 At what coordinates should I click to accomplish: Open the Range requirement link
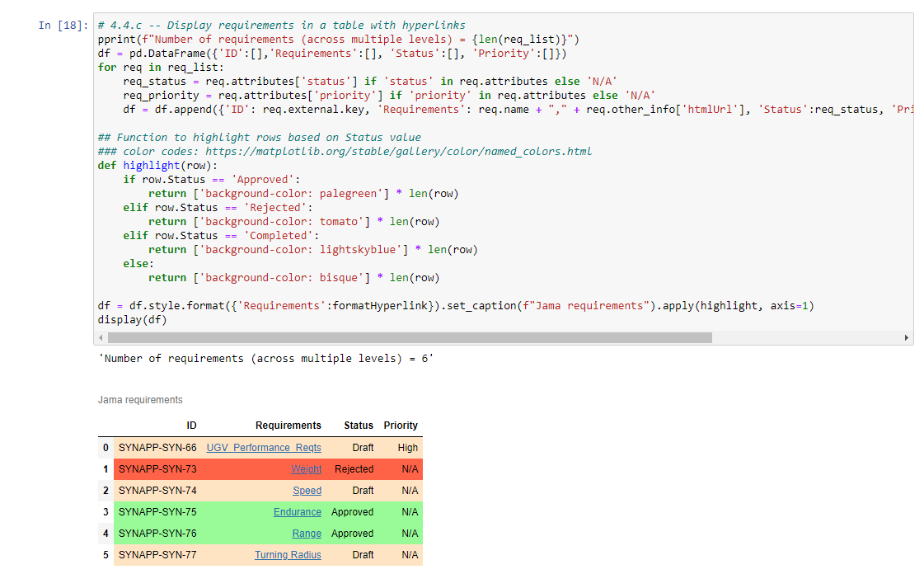(307, 534)
